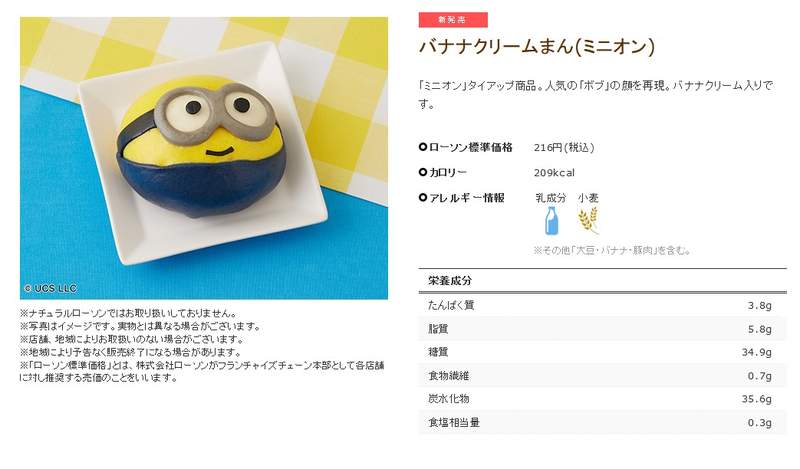Click the 炭水化物 nutrition row
Image resolution: width=800 pixels, height=469 pixels.
603,399
